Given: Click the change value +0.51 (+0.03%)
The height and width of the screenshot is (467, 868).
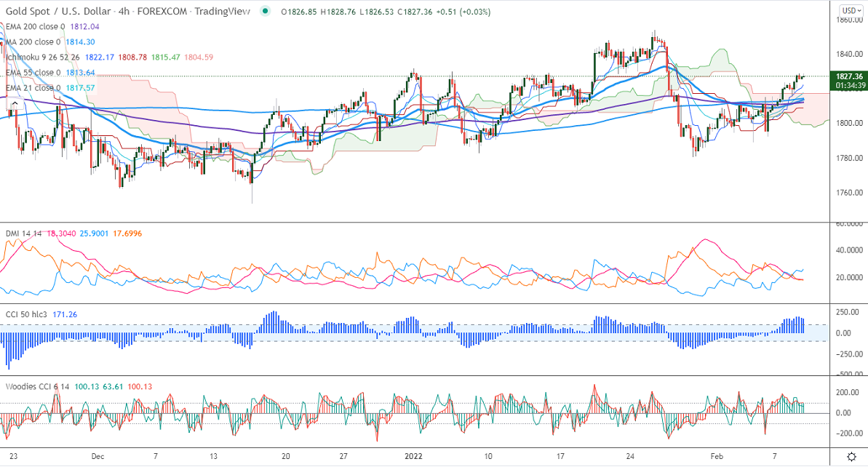Looking at the screenshot, I should [x=463, y=12].
